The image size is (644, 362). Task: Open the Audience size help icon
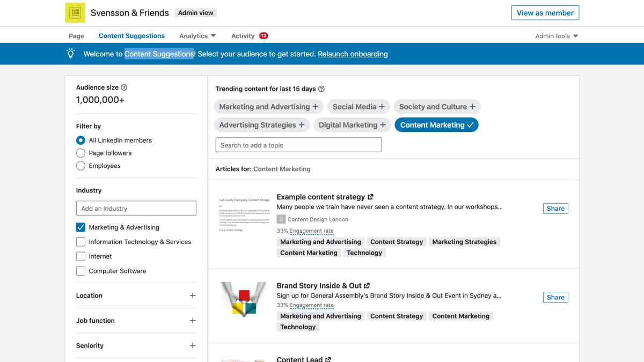[x=124, y=87]
